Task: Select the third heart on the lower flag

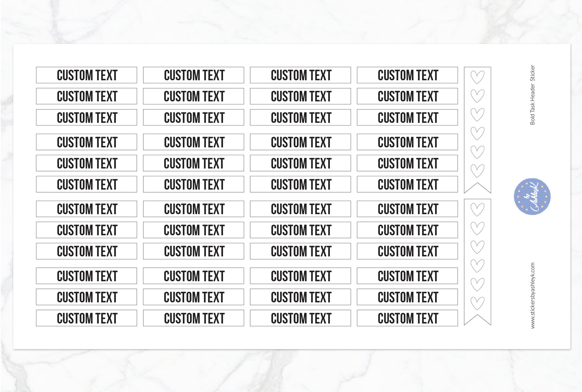Action: tap(477, 247)
